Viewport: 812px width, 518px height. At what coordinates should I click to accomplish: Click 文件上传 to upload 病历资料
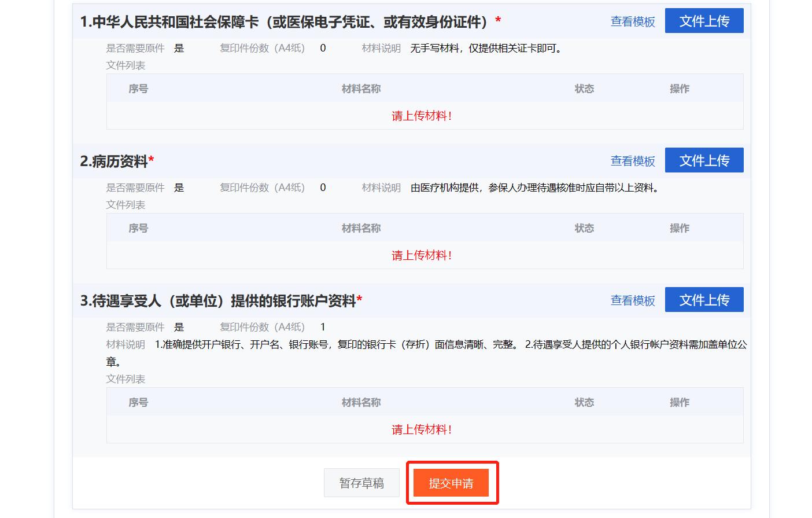pyautogui.click(x=704, y=160)
